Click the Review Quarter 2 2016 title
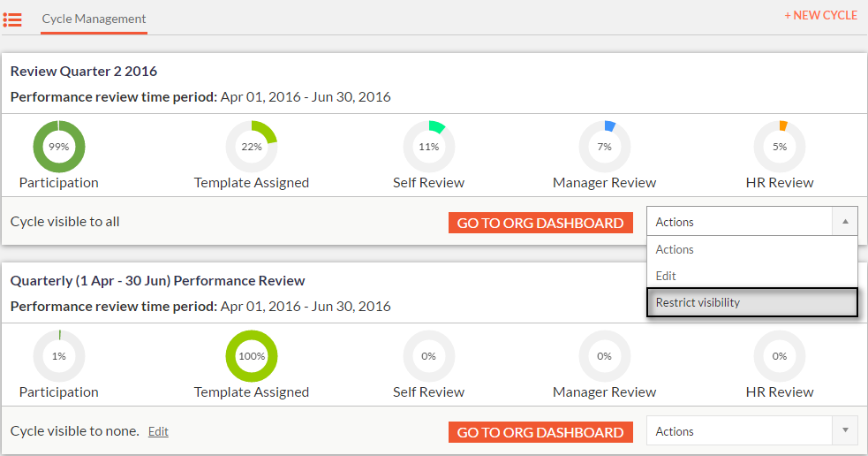 pos(84,72)
